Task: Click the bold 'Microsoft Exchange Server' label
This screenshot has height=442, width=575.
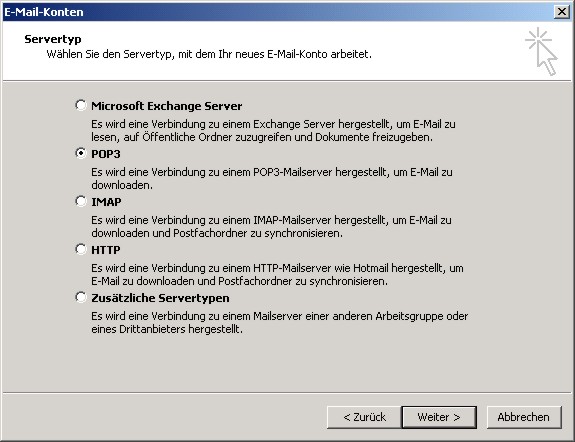Action: coord(166,106)
